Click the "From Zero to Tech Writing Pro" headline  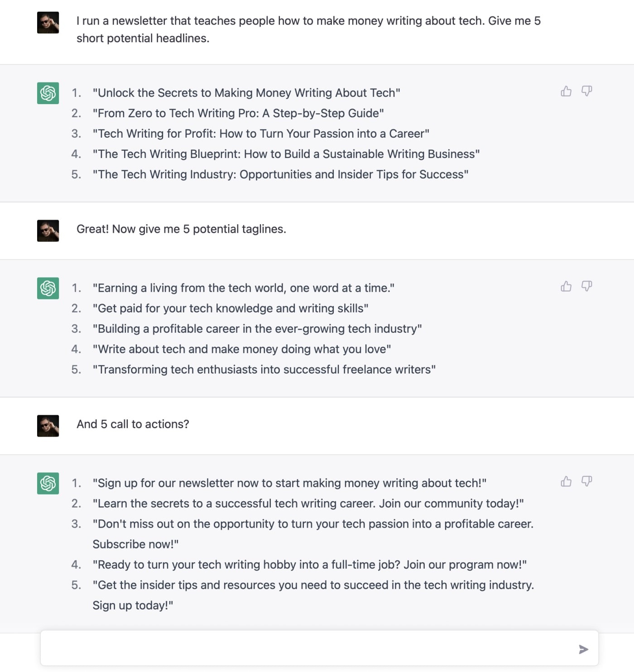[x=238, y=113]
